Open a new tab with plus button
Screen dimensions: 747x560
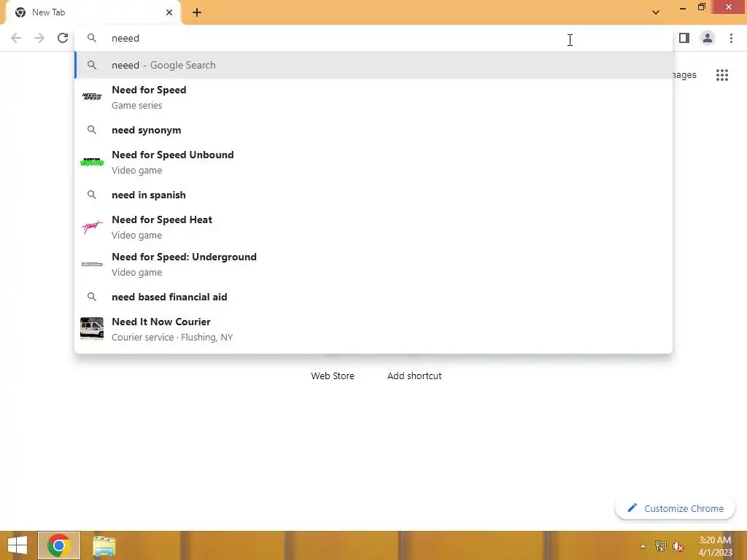click(197, 12)
